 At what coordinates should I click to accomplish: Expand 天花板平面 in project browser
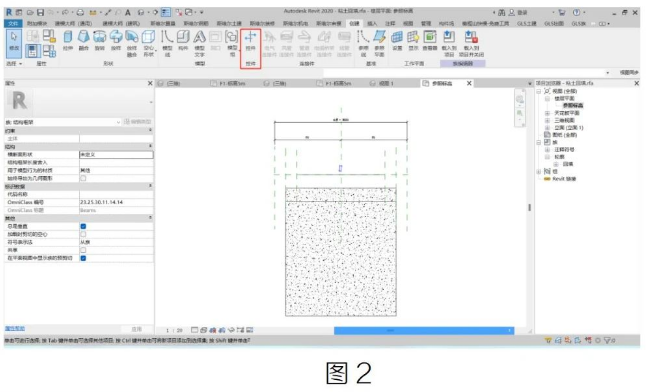pyautogui.click(x=547, y=113)
